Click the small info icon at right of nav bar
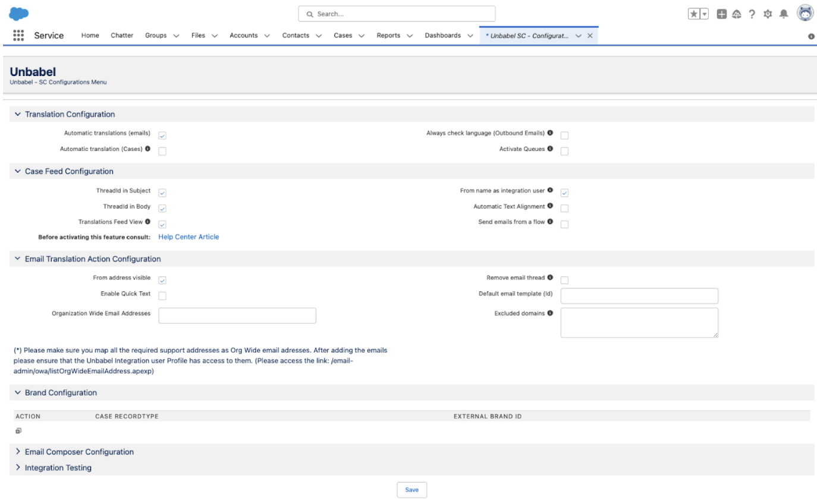 [811, 36]
